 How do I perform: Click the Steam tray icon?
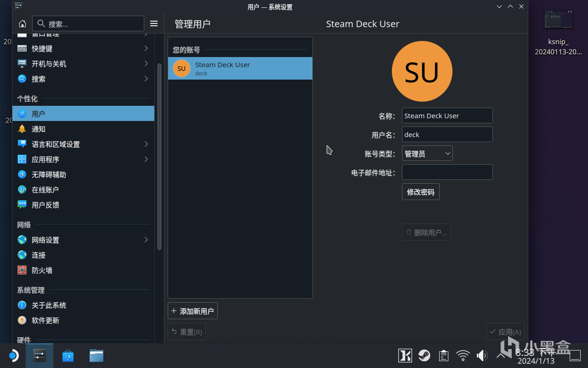coord(424,356)
